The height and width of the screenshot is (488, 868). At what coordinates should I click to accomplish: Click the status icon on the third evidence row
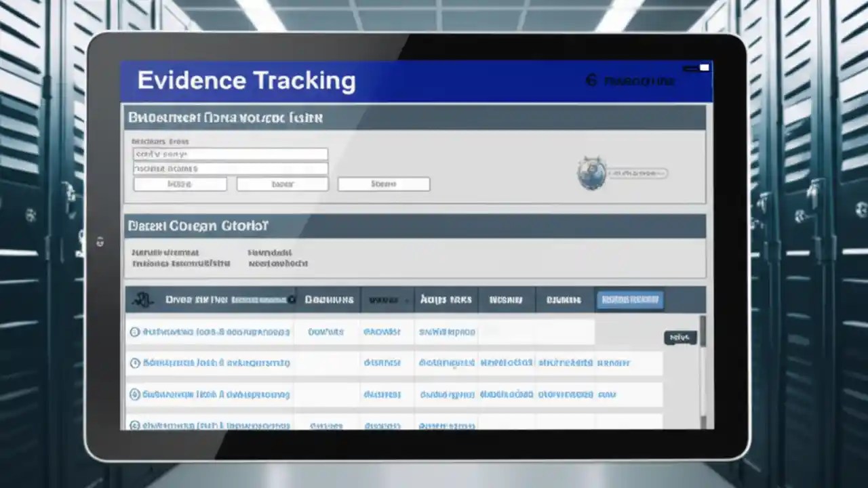[134, 394]
